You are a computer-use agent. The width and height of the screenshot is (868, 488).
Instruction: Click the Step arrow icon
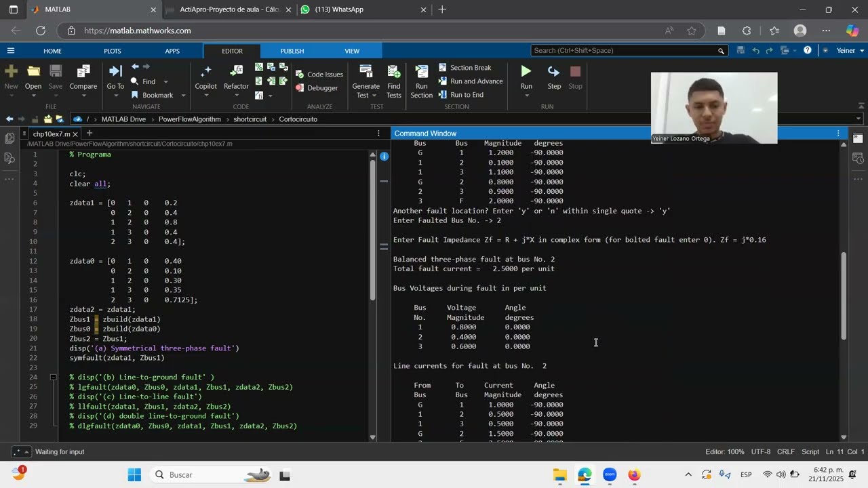[554, 71]
